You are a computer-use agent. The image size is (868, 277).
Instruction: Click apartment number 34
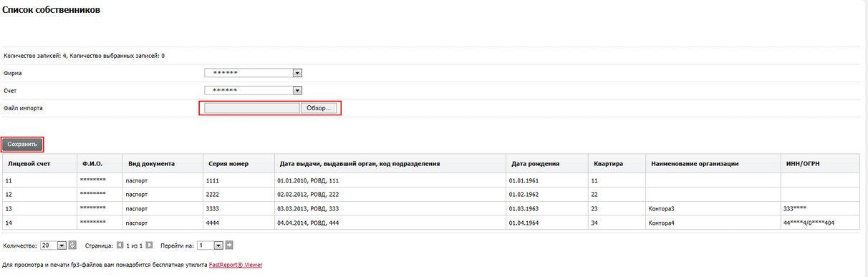[594, 223]
